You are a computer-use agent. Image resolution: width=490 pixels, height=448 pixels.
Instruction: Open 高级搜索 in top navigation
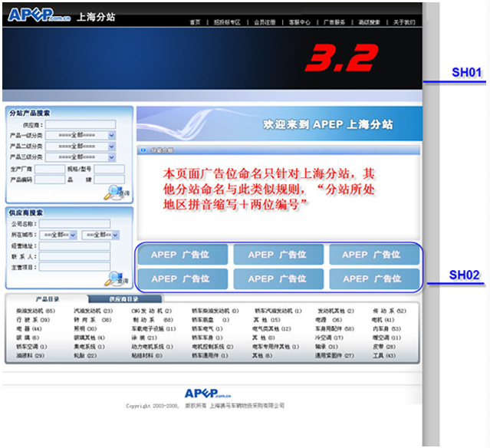(370, 22)
